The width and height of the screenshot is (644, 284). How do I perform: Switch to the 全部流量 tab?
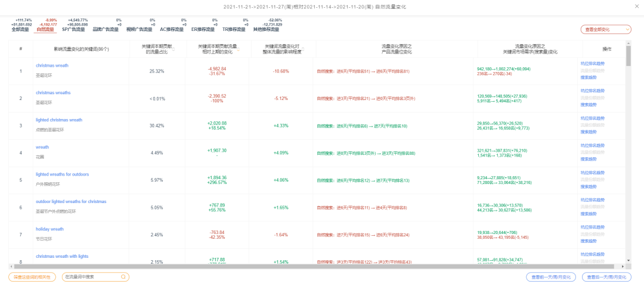(x=21, y=29)
